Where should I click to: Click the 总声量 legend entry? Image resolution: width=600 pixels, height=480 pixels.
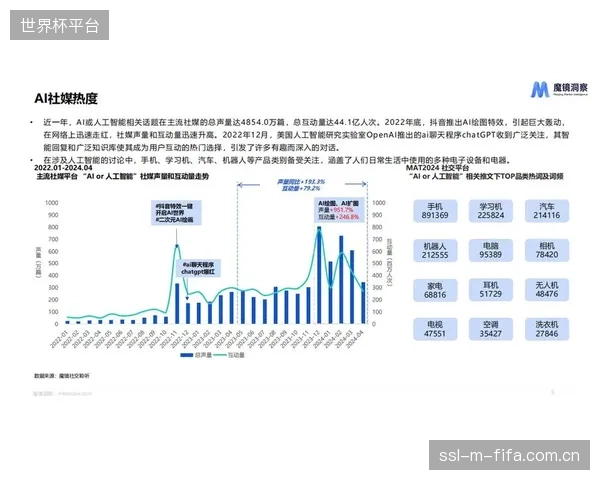pos(196,355)
